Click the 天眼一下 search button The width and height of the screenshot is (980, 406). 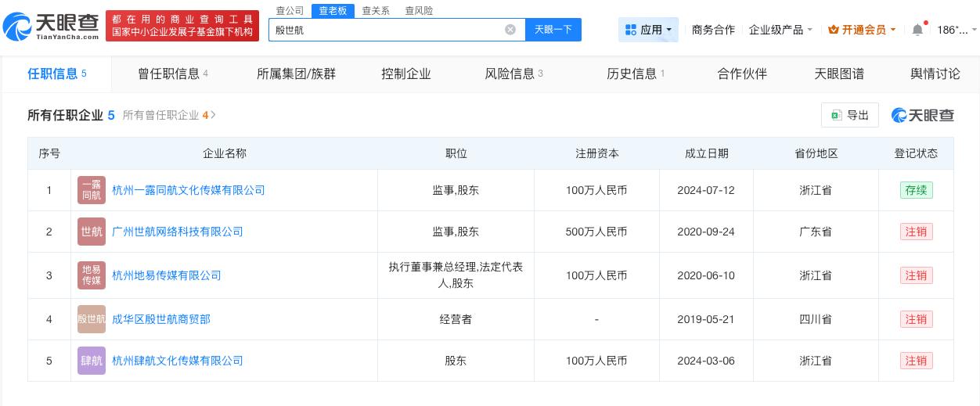pos(553,30)
